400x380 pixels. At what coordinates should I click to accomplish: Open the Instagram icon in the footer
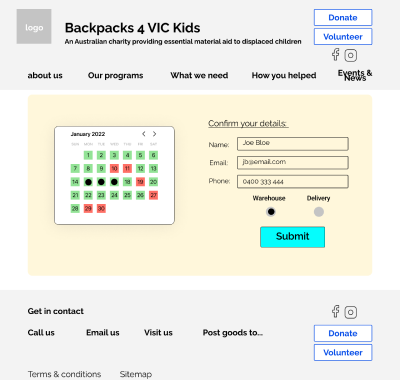(351, 312)
